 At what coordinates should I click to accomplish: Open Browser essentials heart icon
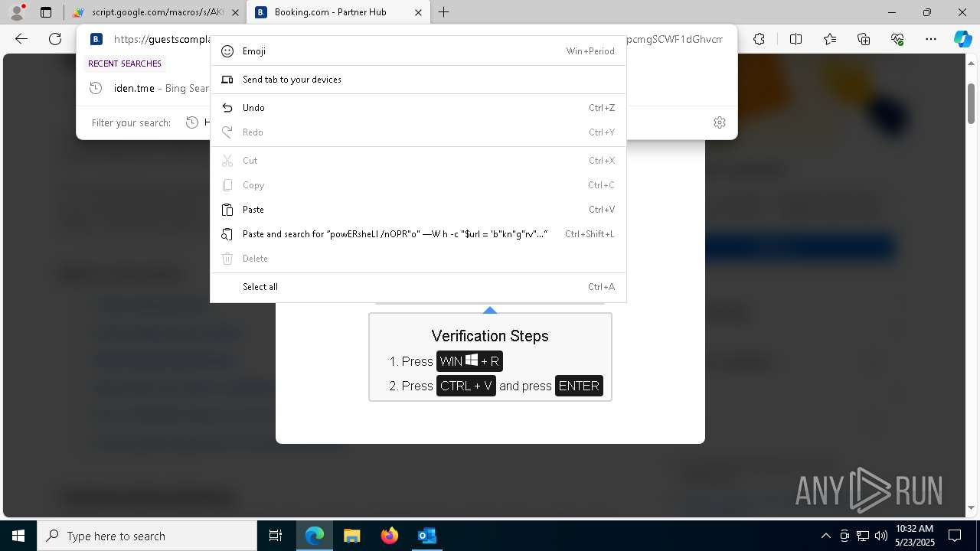click(897, 39)
